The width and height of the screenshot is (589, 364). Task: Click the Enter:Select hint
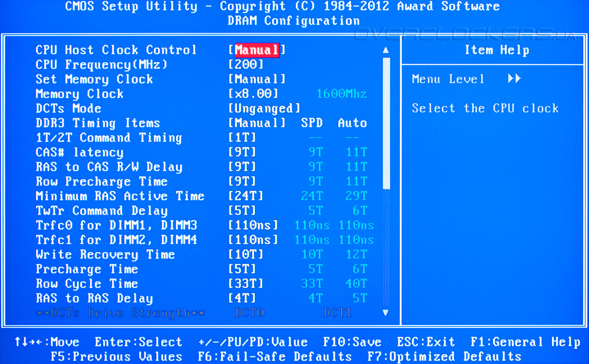point(138,342)
